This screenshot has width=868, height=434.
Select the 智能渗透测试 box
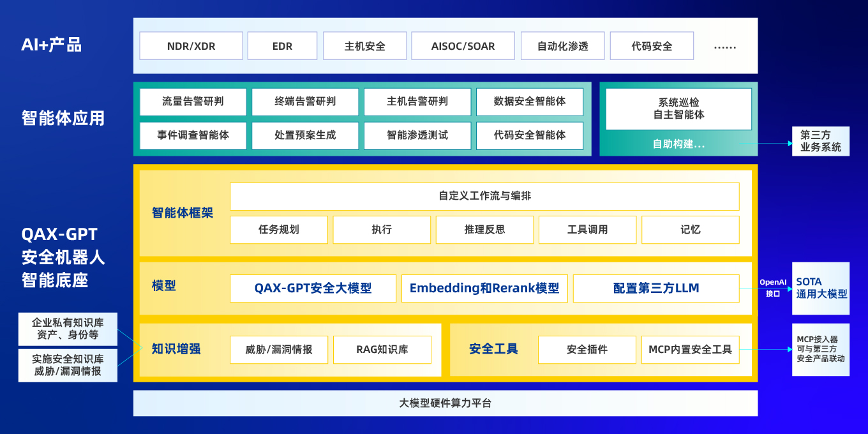(417, 135)
